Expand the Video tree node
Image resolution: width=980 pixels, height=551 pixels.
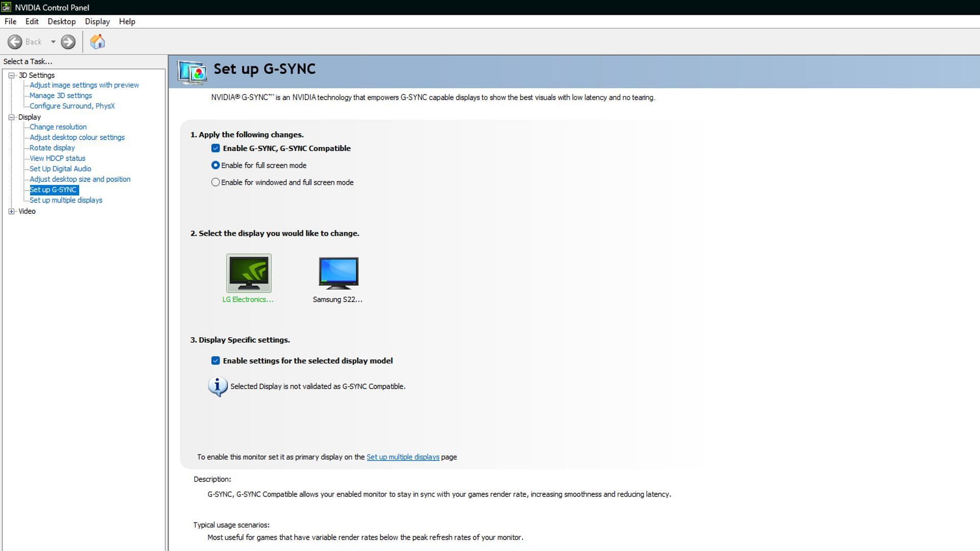coord(11,211)
